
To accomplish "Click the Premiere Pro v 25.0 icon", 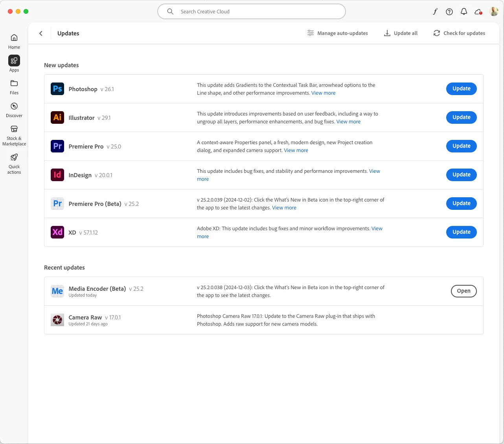I will (x=57, y=146).
